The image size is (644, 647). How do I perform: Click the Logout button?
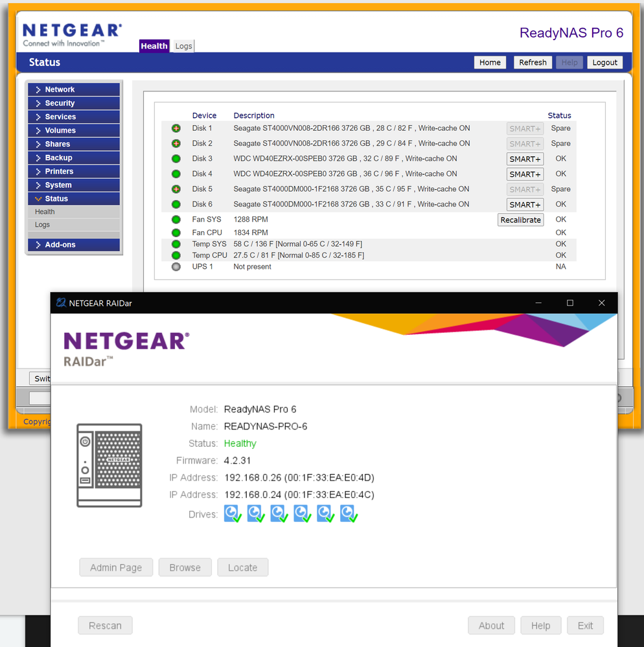pos(604,62)
